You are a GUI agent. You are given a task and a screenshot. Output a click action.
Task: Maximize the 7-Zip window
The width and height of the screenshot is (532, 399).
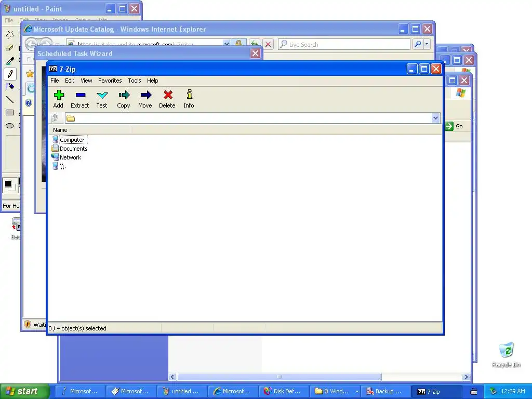[x=424, y=69]
